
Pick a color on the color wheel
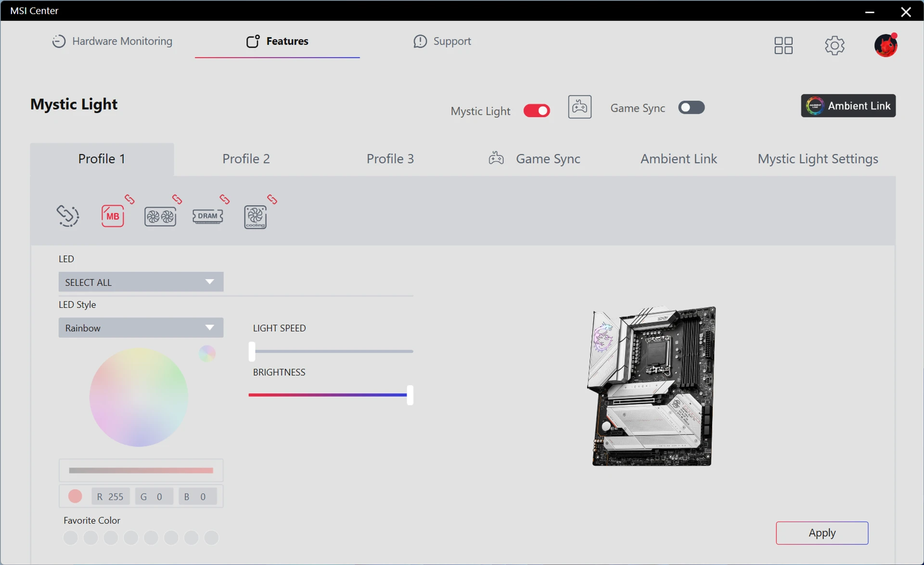(x=139, y=397)
